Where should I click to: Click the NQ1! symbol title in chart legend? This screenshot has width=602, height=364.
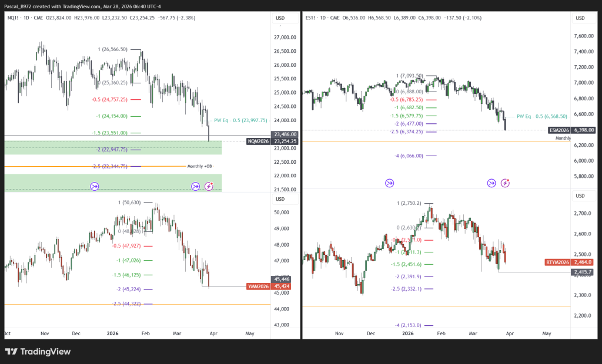point(14,18)
